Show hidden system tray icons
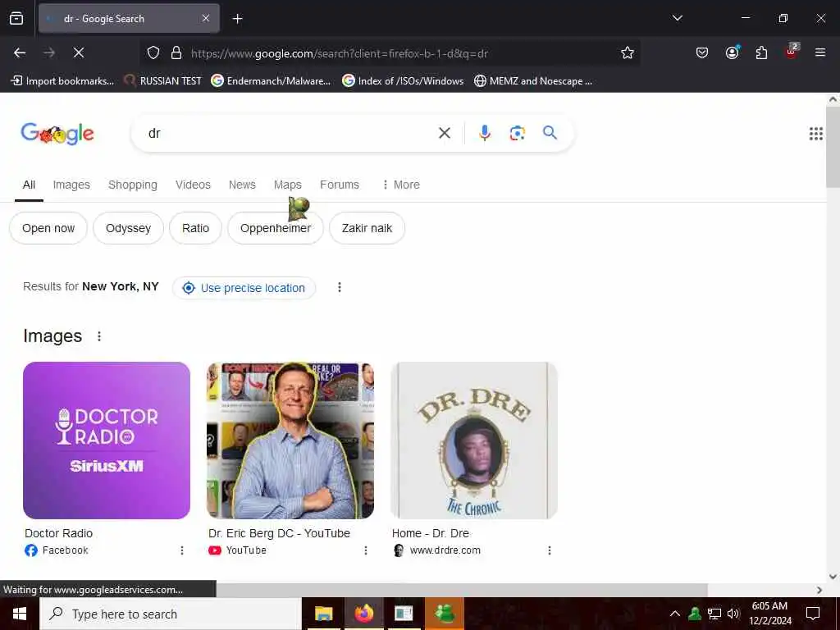This screenshot has width=840, height=630. pyautogui.click(x=675, y=614)
